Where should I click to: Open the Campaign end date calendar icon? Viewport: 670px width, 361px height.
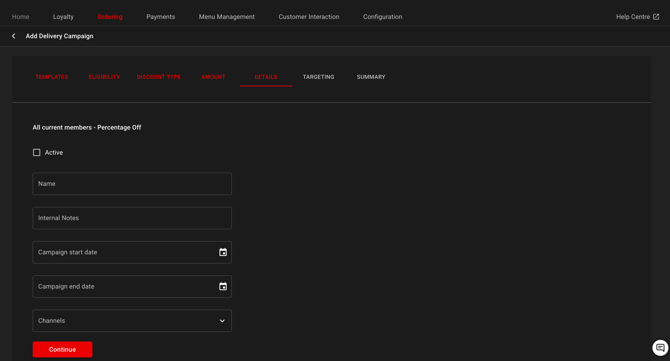pyautogui.click(x=223, y=286)
